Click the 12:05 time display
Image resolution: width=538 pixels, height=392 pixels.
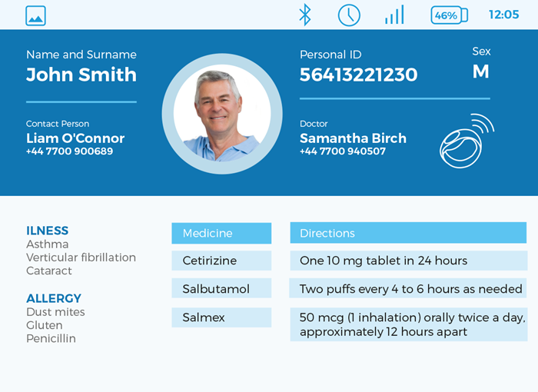[503, 15]
